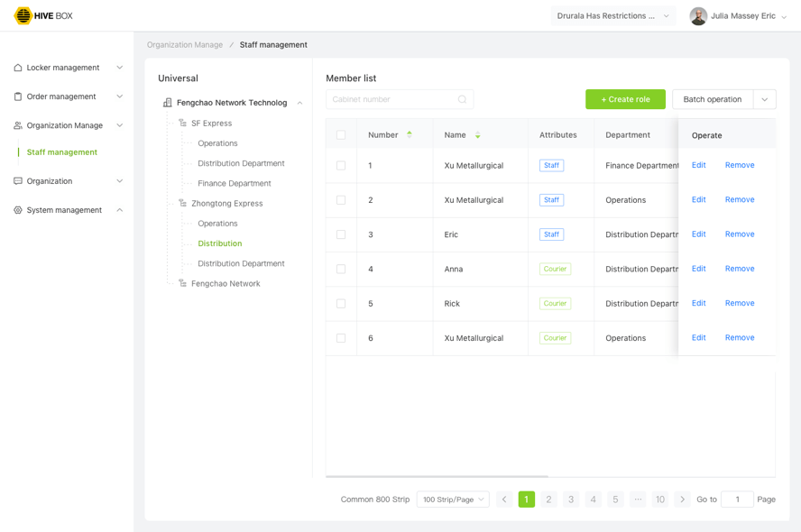Collapse the Fengchao Network Technolog tree node

pos(299,103)
